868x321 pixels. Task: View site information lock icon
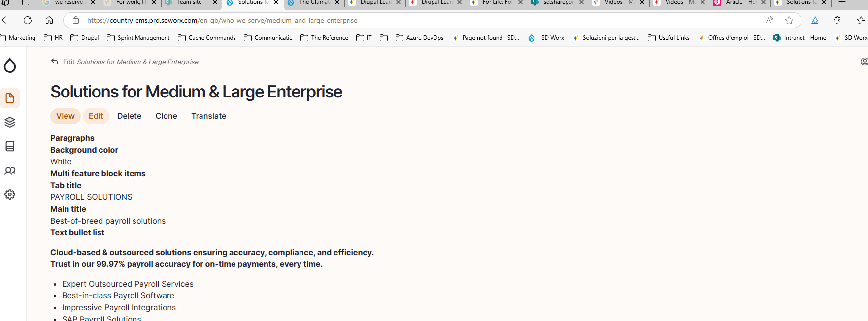tap(75, 20)
